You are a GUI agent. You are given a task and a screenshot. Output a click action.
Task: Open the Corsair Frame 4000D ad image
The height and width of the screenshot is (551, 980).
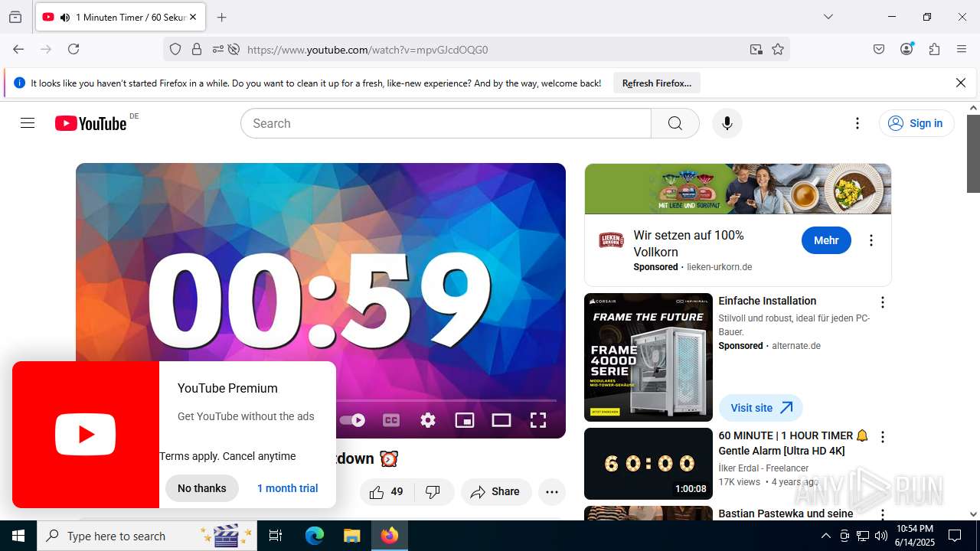pyautogui.click(x=648, y=357)
